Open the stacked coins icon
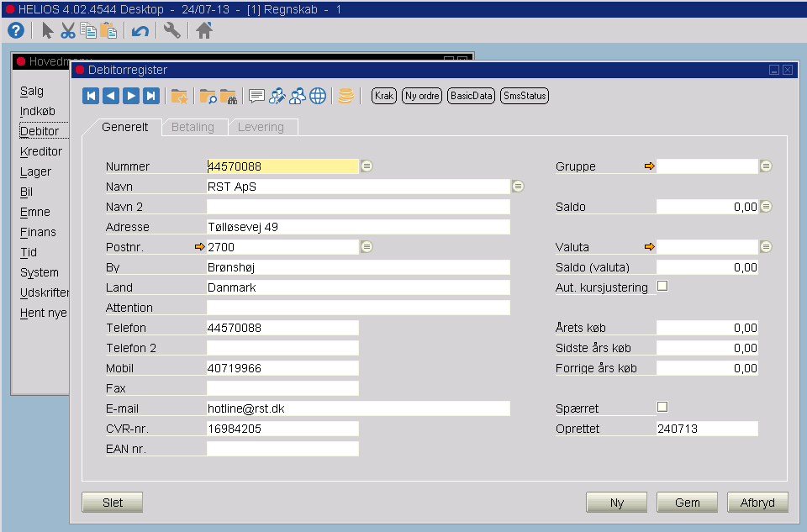Viewport: 807px width, 532px height. [345, 96]
